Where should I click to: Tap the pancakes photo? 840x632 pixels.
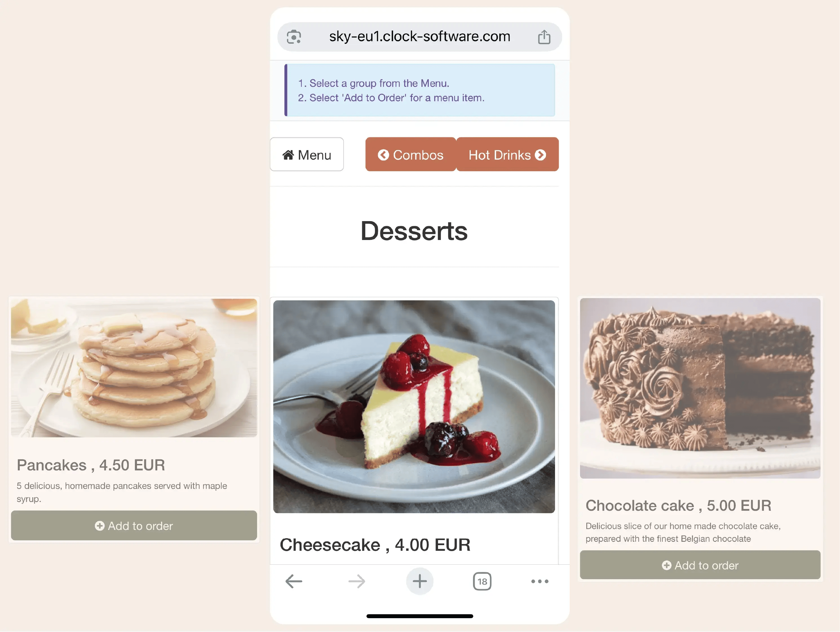coord(134,368)
